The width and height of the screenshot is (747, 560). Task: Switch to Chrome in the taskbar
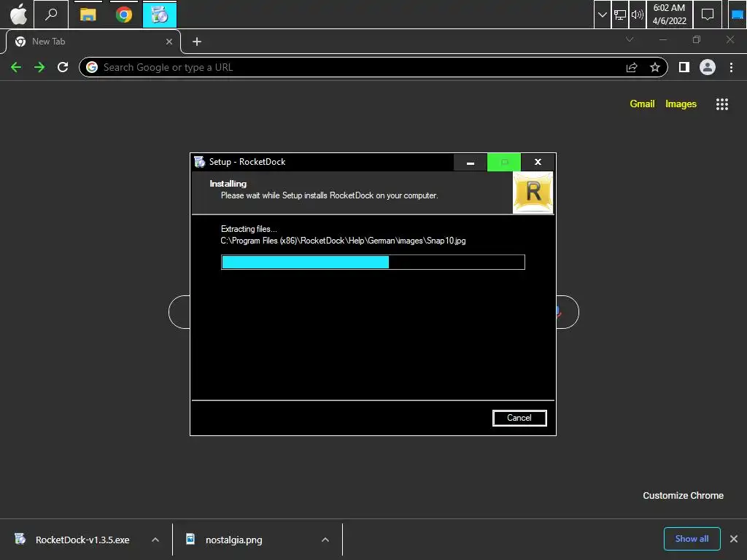[124, 15]
